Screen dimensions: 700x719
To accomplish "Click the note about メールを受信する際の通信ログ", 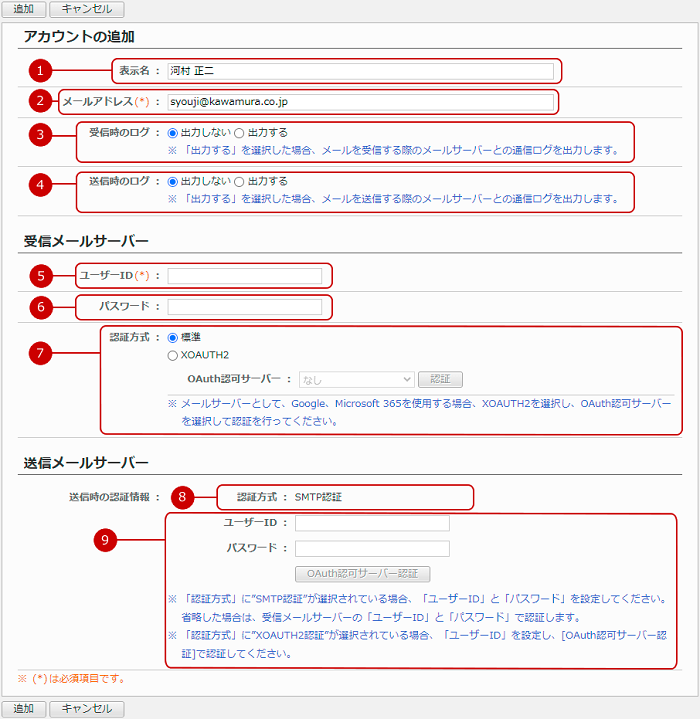I will point(394,150).
